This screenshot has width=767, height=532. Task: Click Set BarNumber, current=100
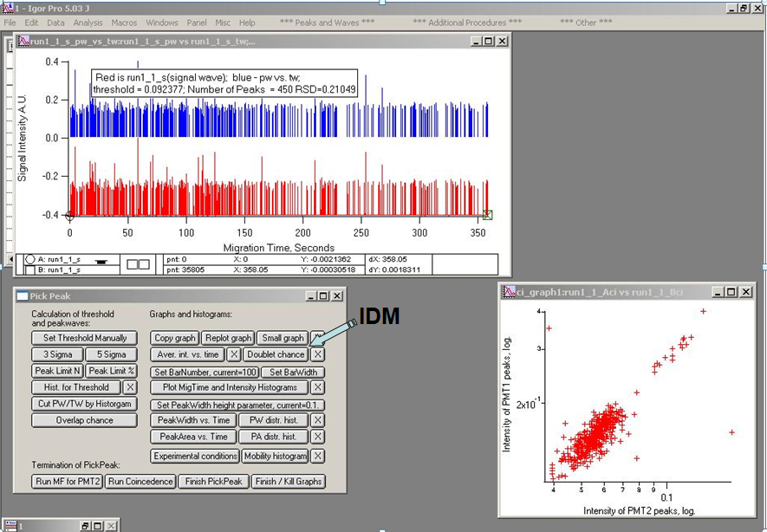(x=205, y=373)
